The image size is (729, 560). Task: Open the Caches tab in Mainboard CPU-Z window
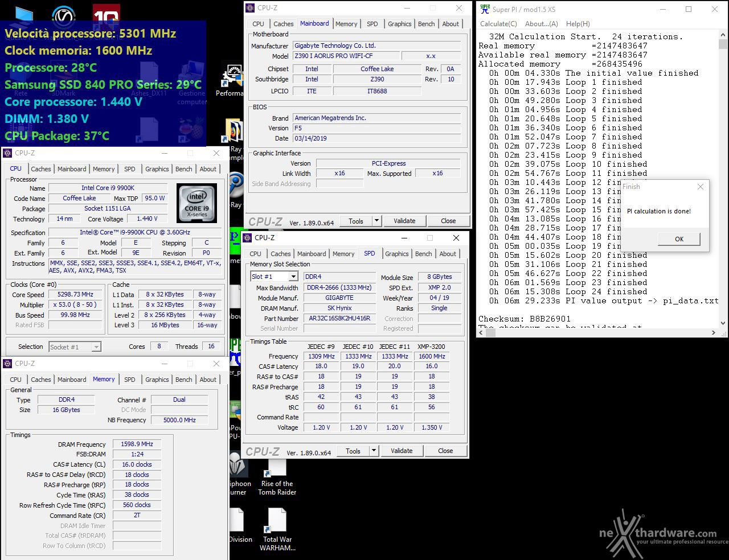coord(283,24)
